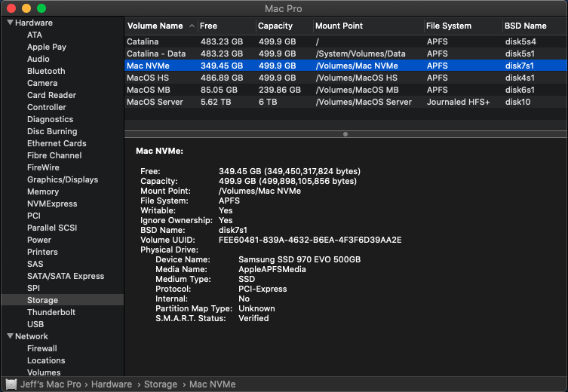Select Volumes under Network
The width and height of the screenshot is (568, 392).
[44, 372]
